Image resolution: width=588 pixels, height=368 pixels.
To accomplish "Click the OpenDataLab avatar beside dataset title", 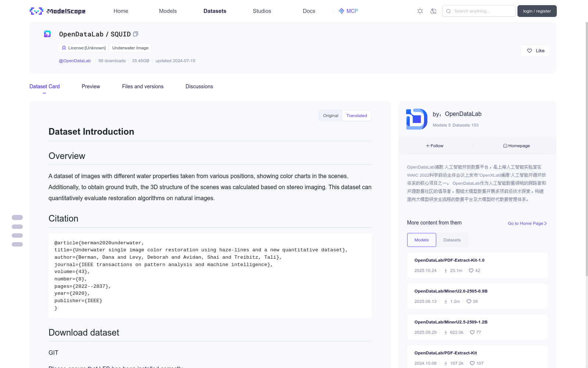I will point(47,34).
